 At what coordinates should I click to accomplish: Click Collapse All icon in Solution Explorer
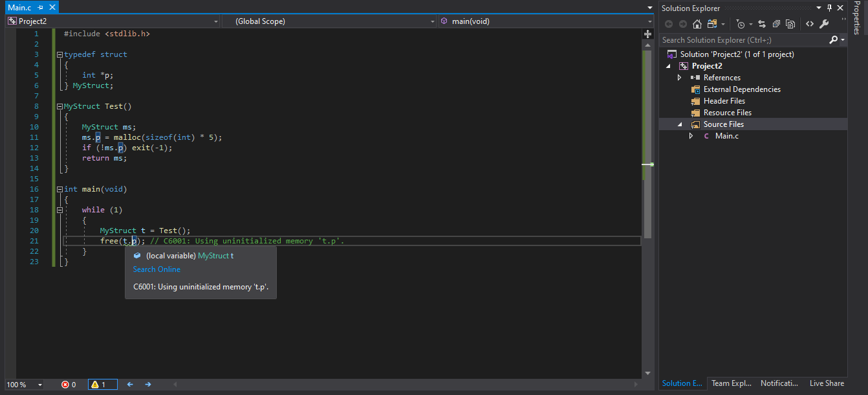776,24
